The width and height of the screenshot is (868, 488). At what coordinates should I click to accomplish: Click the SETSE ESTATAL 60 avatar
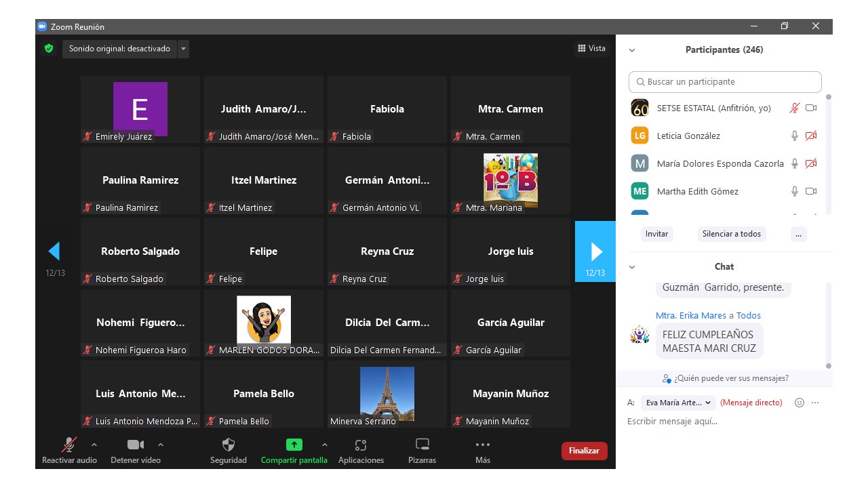(x=639, y=108)
